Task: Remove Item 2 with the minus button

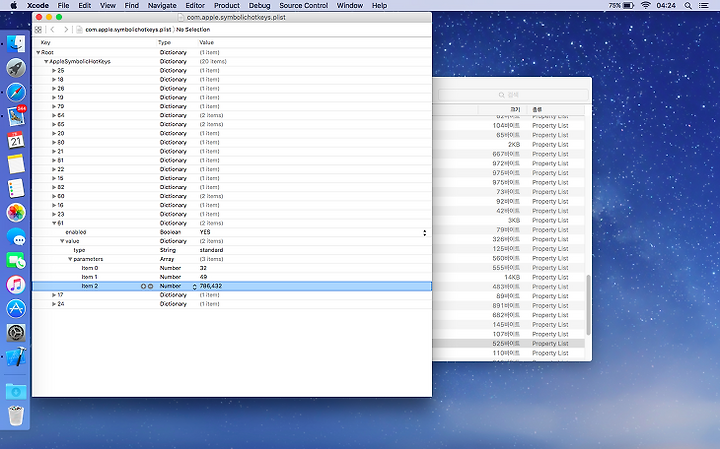Action: click(150, 286)
